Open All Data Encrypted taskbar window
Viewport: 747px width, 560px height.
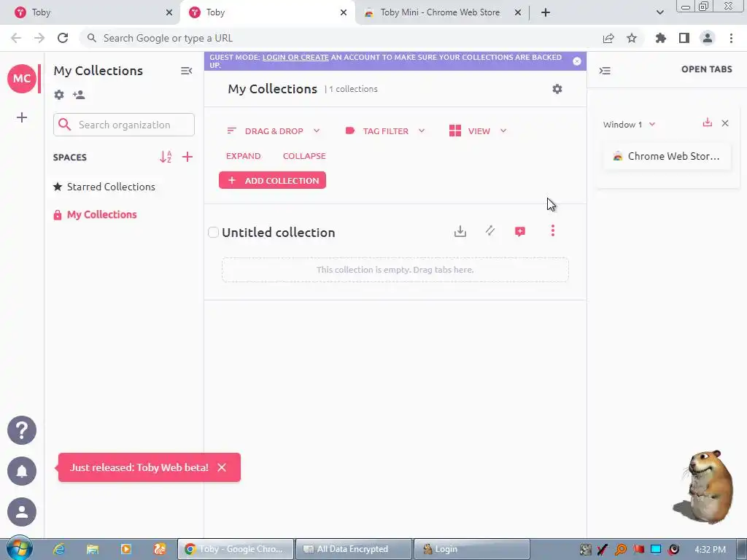[x=354, y=549]
